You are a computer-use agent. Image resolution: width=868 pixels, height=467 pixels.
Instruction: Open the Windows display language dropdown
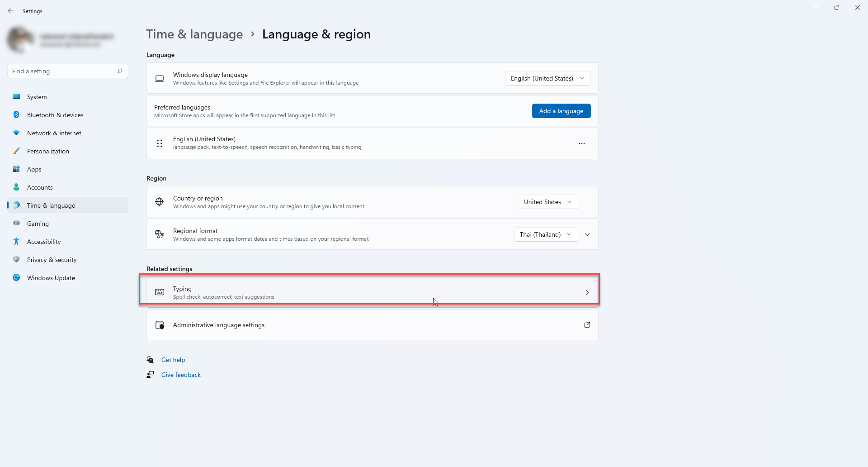[x=548, y=78]
